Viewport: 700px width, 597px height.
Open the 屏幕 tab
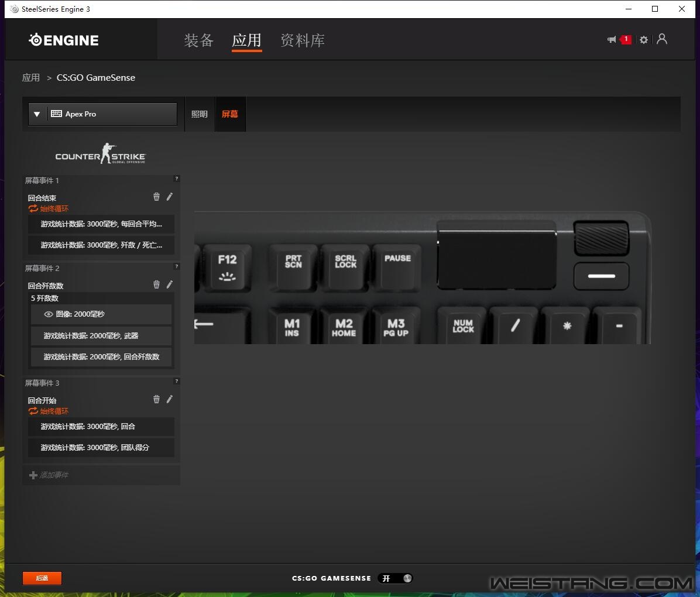[x=231, y=114]
